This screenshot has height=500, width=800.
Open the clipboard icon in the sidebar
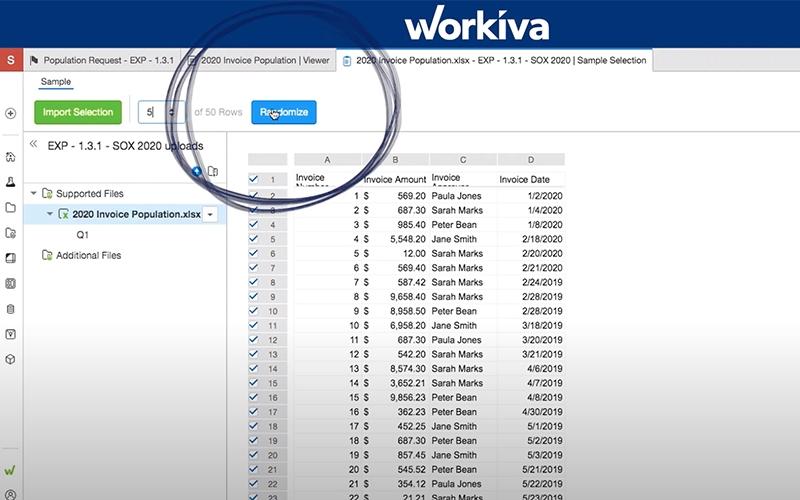[x=10, y=309]
